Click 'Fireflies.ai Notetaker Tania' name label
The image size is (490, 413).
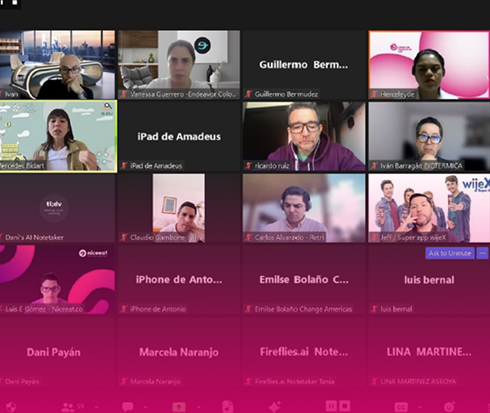point(295,381)
